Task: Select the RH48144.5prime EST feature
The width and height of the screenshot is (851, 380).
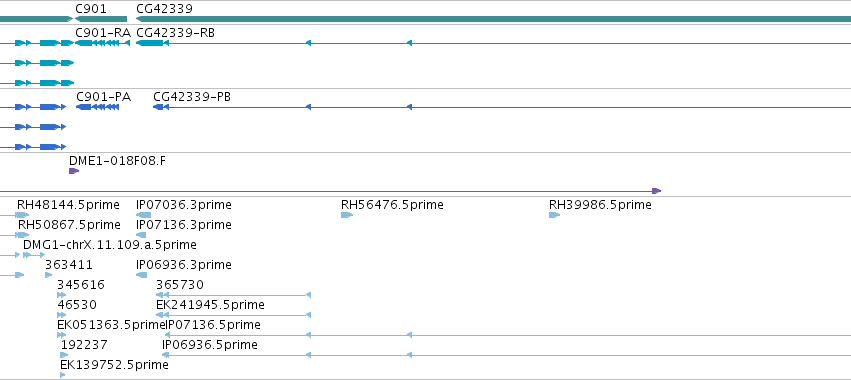Action: coord(22,215)
